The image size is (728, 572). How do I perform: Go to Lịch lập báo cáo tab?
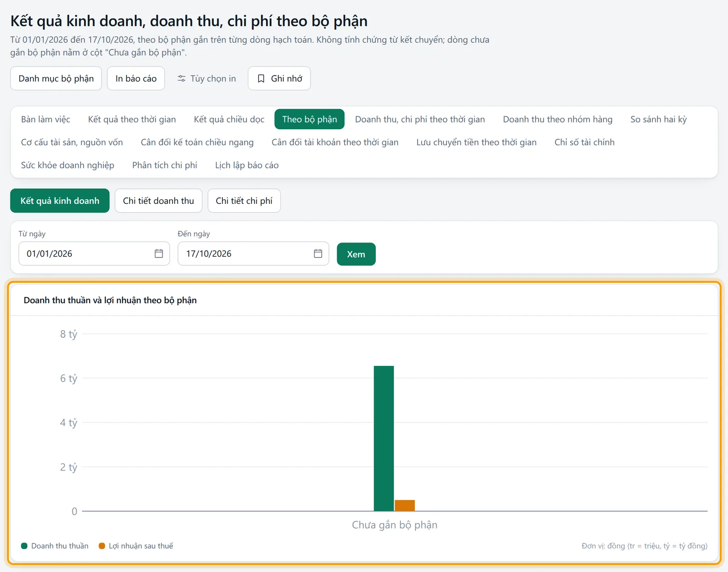[x=247, y=165]
